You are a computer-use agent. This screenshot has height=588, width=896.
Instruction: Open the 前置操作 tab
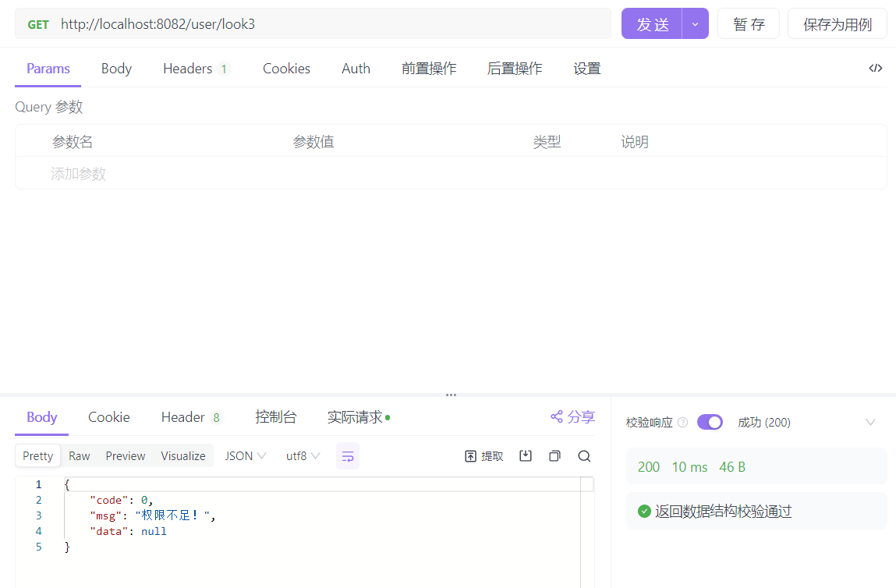click(x=429, y=69)
